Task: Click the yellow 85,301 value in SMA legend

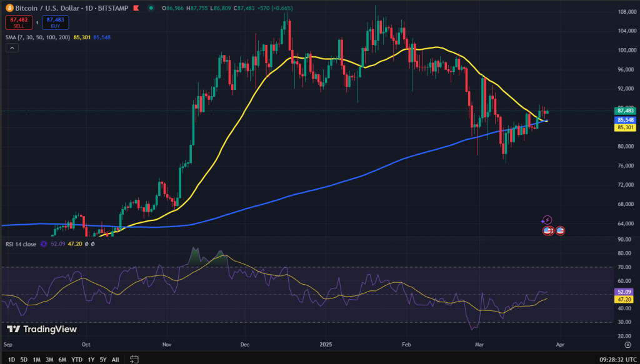Action: coord(82,37)
